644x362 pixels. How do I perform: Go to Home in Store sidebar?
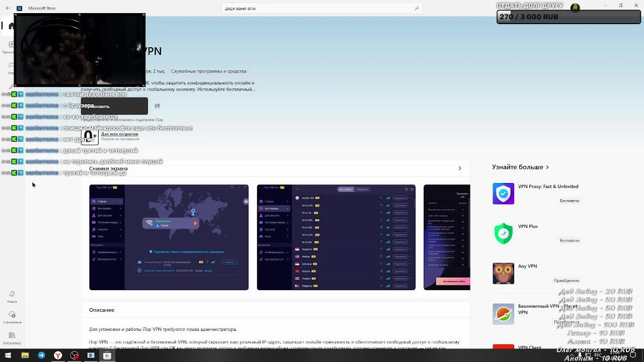tap(11, 26)
